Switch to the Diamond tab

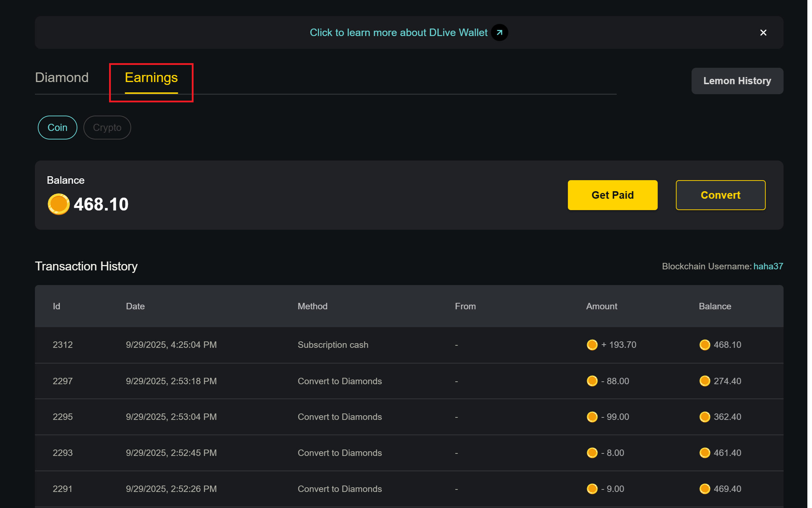[x=62, y=77]
